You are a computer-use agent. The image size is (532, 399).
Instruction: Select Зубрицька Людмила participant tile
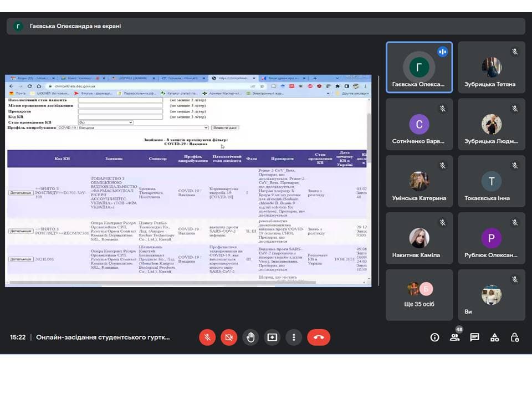[x=492, y=124]
